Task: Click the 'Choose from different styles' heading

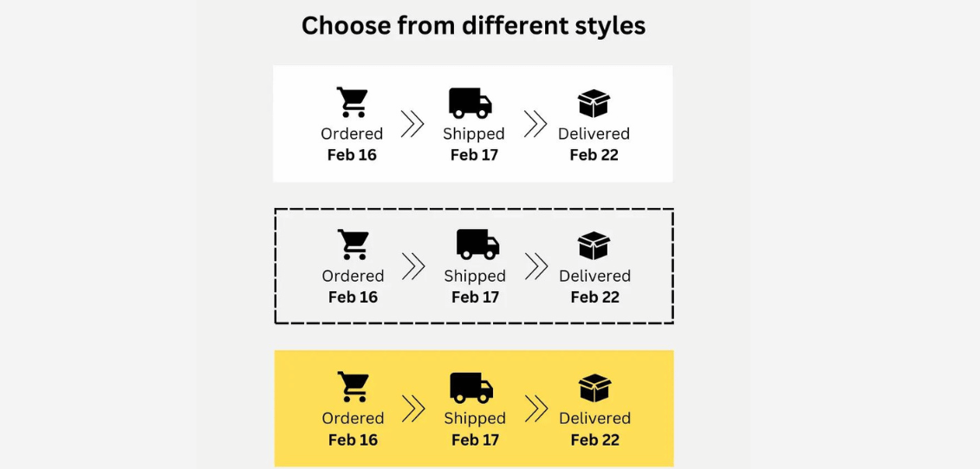Action: [474, 26]
